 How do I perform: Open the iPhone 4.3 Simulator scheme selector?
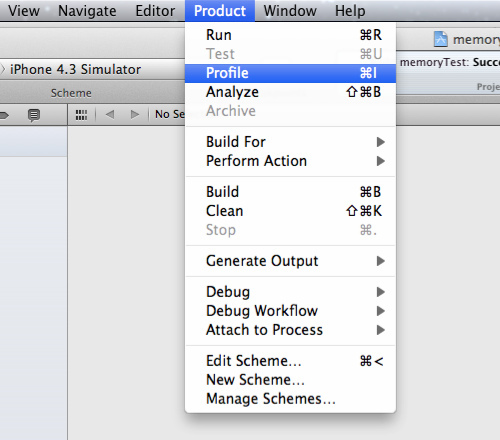[x=75, y=70]
